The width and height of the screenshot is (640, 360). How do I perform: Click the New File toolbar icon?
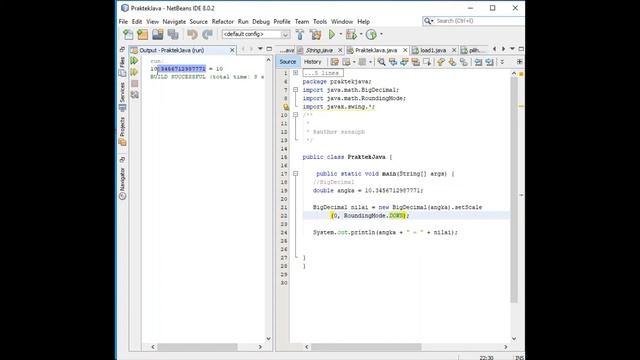pyautogui.click(x=128, y=35)
